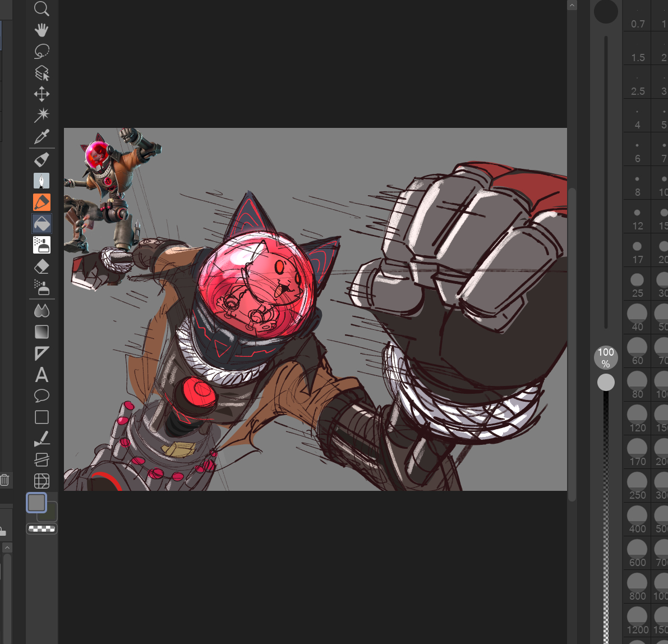This screenshot has height=644, width=668.
Task: Select the orange Marker tool
Action: (42, 202)
